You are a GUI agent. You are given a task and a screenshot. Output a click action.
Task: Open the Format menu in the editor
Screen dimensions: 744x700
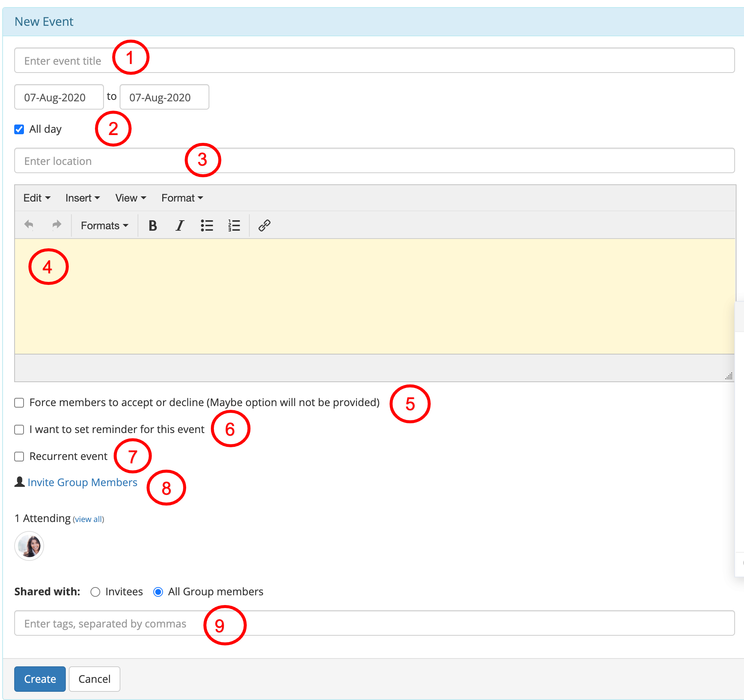point(182,198)
